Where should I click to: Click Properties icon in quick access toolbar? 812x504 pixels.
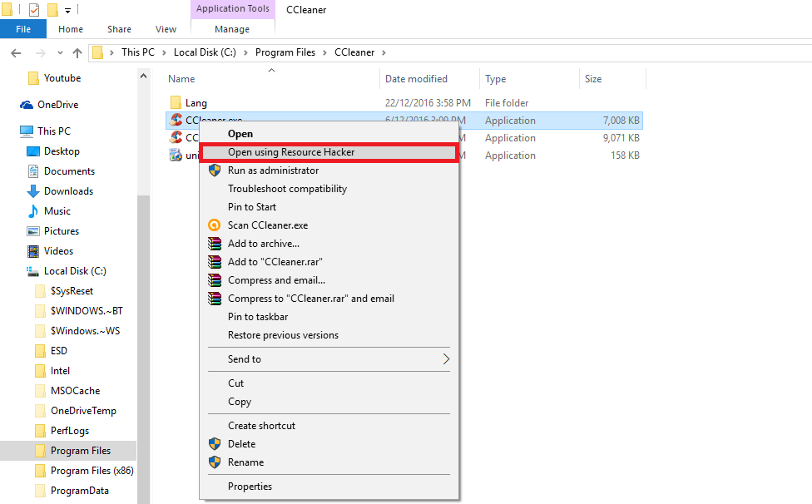point(34,9)
